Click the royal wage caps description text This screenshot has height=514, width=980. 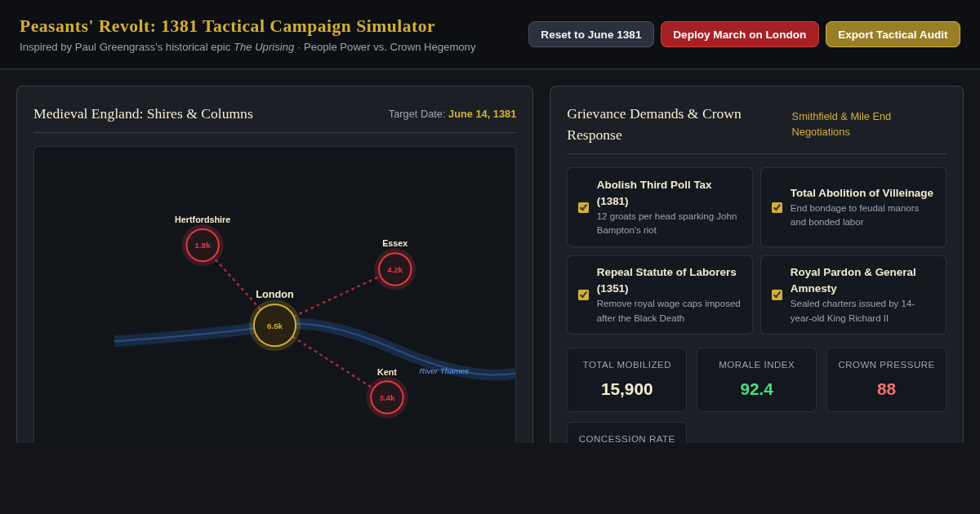[669, 311]
